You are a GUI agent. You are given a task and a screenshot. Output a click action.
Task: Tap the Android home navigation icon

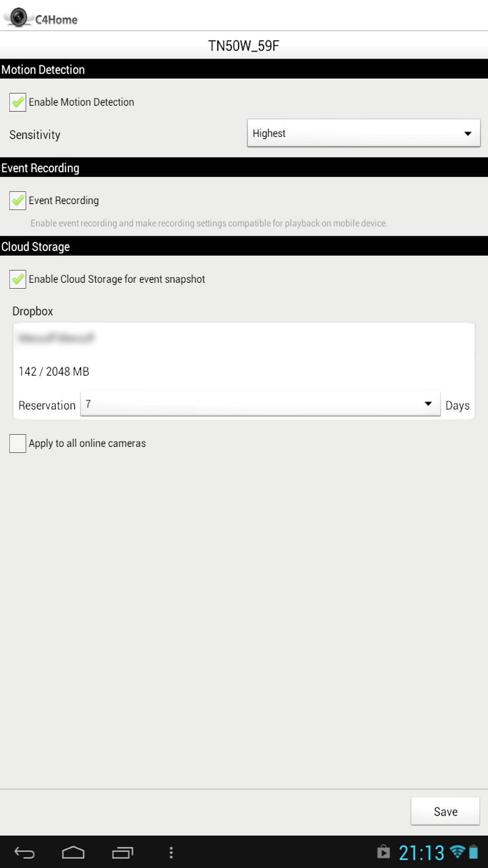point(73,853)
